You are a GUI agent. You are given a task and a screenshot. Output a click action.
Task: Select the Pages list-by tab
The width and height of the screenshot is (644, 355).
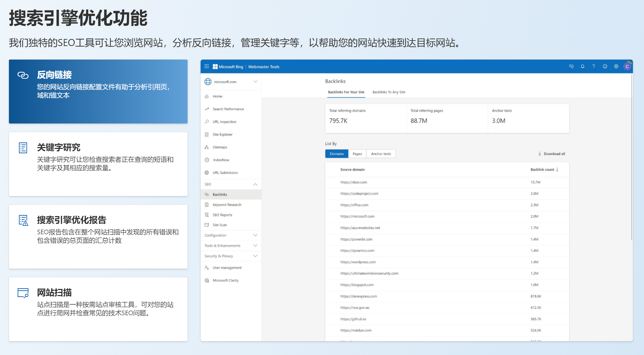point(357,154)
